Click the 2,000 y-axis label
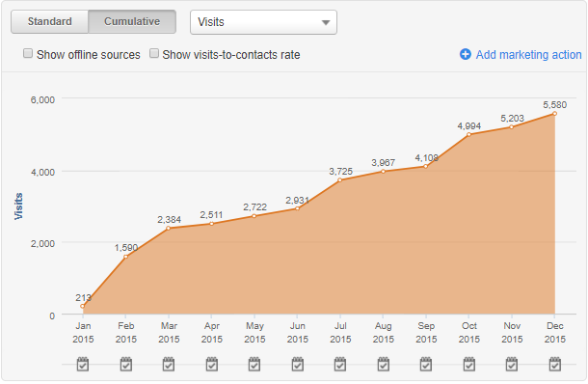The height and width of the screenshot is (384, 588). [42, 243]
